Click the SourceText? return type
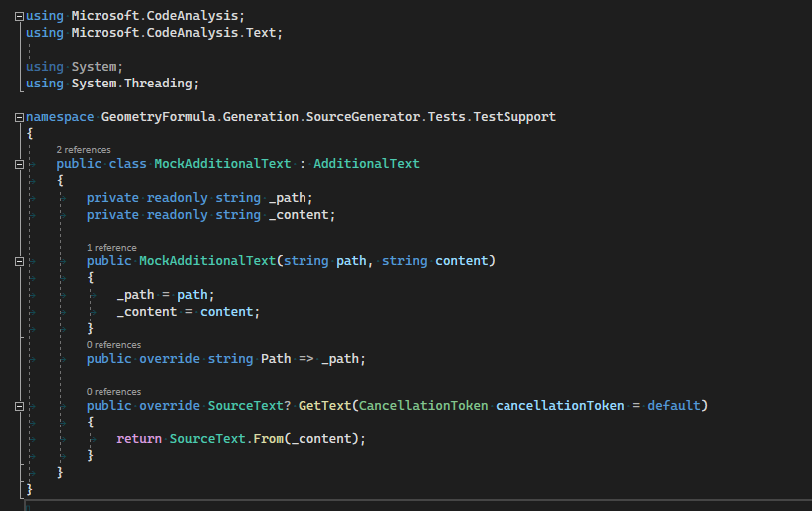Viewport: 812px width, 511px height. (x=249, y=406)
